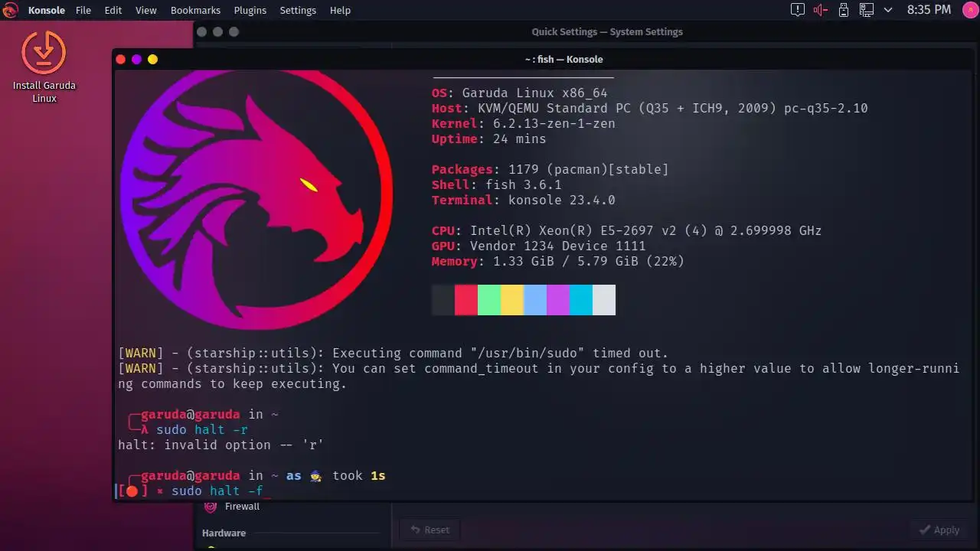Click the wired network tray icon

click(866, 10)
